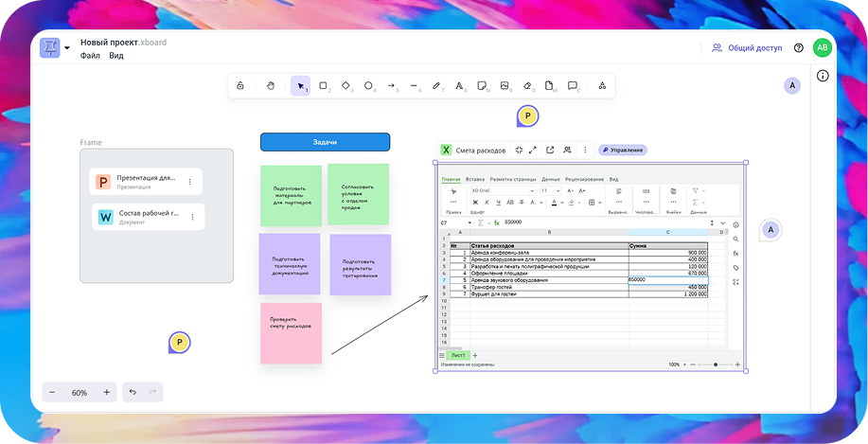Activate the sticky note tool
This screenshot has width=868, height=444.
pos(482,86)
